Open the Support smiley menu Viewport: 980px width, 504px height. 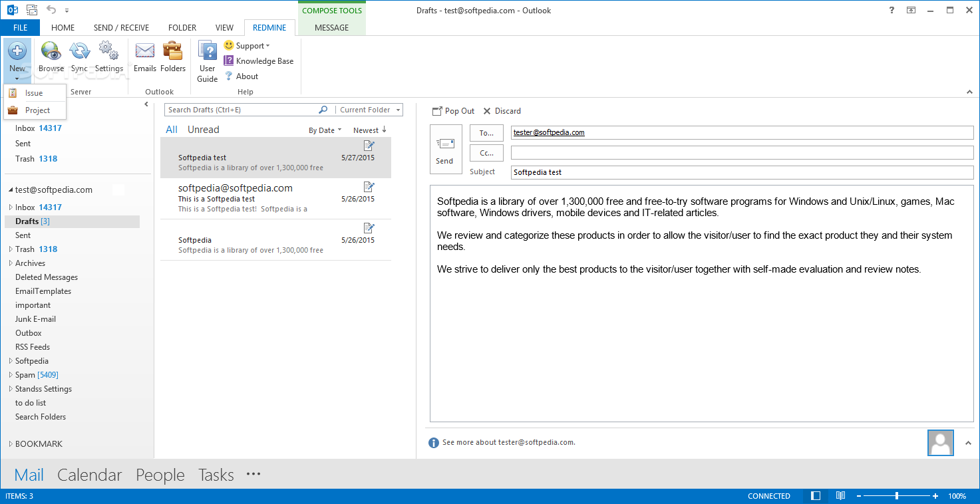247,46
